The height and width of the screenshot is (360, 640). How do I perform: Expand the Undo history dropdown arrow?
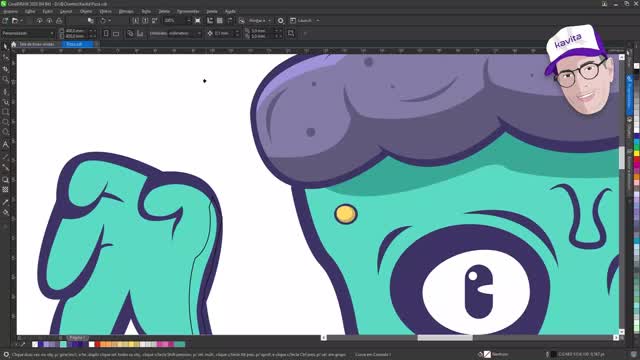[x=109, y=20]
